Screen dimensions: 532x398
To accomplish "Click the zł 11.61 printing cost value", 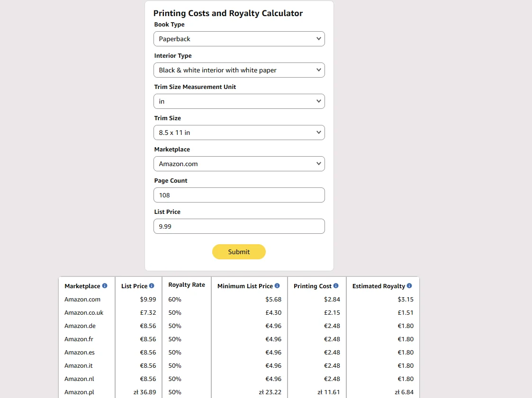I will (328, 392).
